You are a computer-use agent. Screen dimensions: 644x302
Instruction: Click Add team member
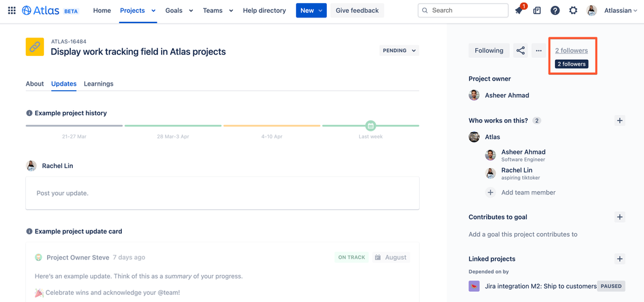[528, 193]
